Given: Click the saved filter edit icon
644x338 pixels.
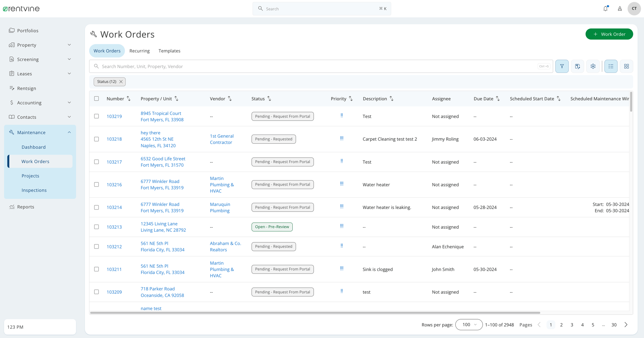Looking at the screenshot, I should pos(577,66).
